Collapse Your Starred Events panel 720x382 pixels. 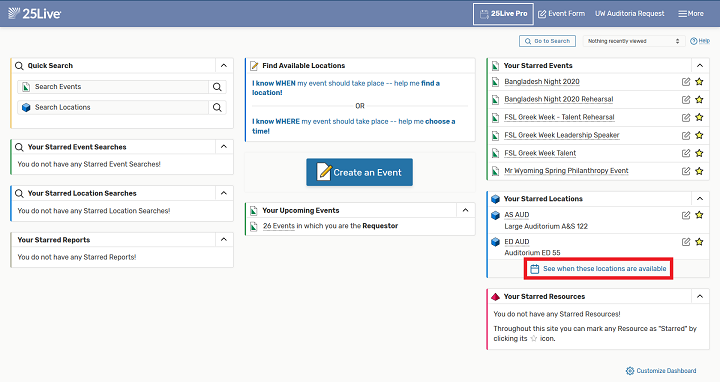click(700, 66)
